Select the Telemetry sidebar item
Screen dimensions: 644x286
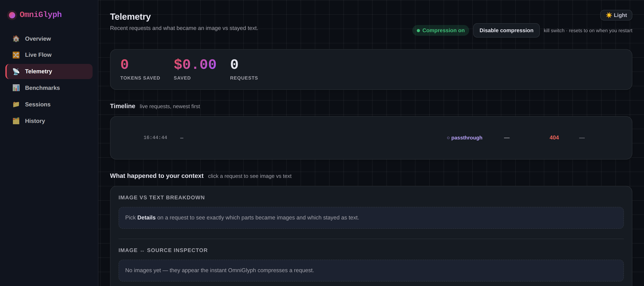point(49,71)
